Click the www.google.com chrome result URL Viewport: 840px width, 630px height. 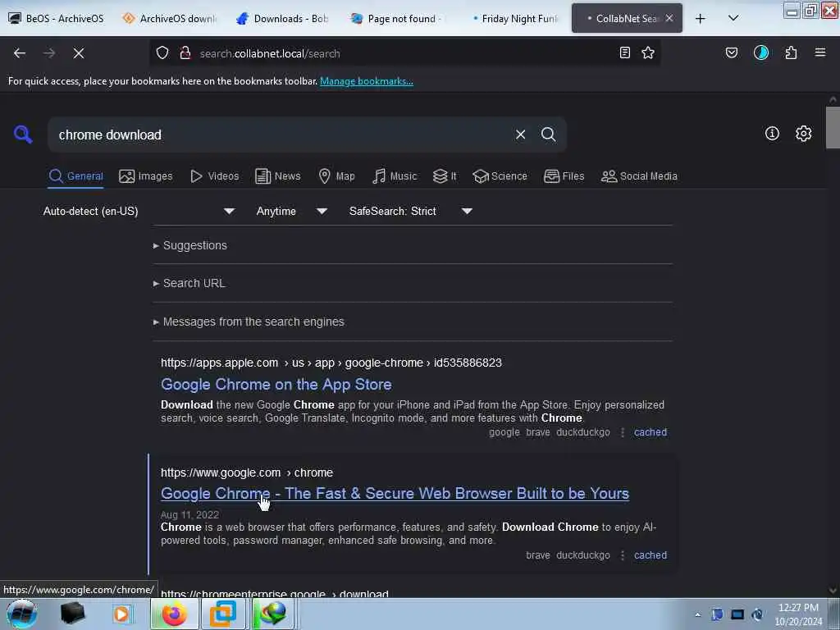coord(246,473)
